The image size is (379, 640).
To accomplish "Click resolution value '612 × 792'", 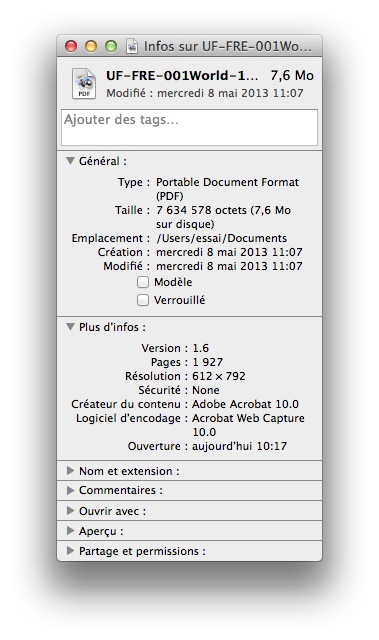I will pos(219,376).
